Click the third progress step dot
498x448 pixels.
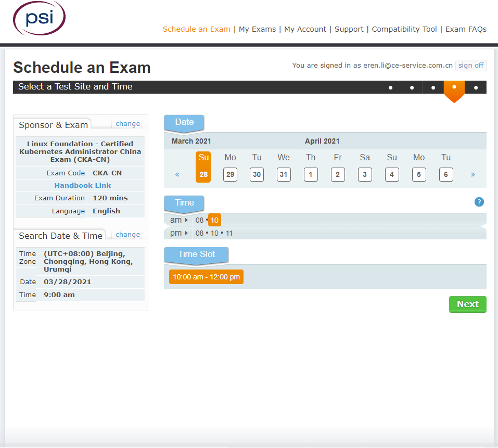(x=433, y=87)
